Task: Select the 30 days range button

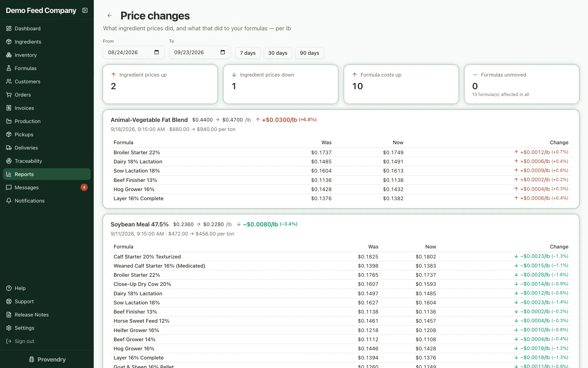Action: 278,53
